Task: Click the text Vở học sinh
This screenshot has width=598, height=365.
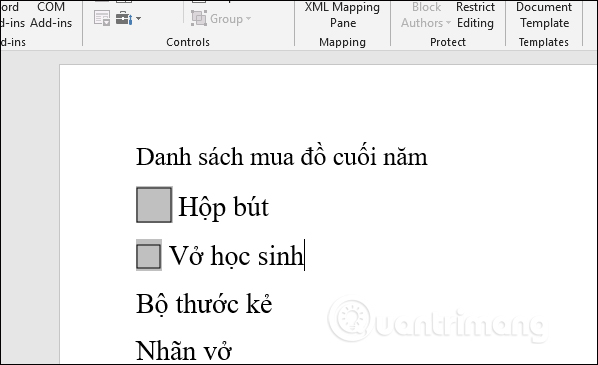Action: click(236, 256)
